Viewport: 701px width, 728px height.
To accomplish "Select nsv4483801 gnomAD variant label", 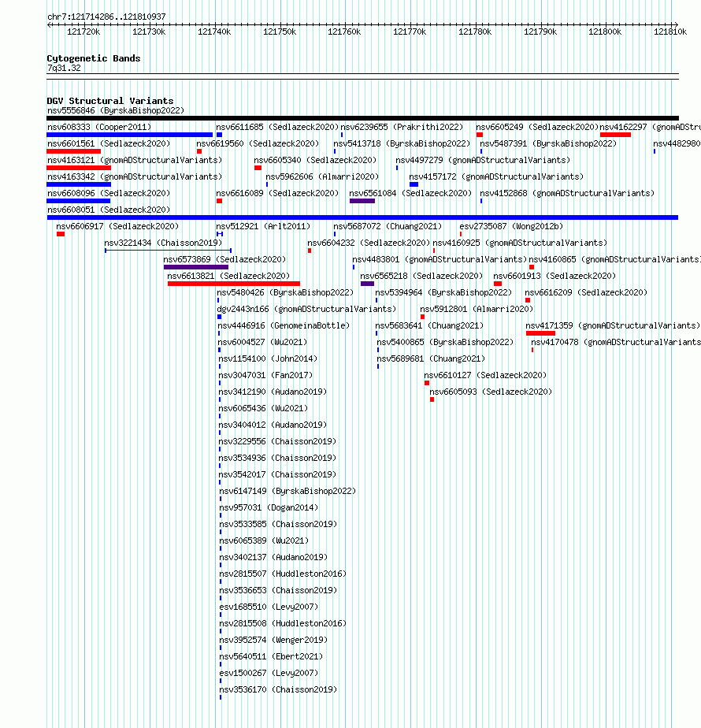I will tap(440, 259).
